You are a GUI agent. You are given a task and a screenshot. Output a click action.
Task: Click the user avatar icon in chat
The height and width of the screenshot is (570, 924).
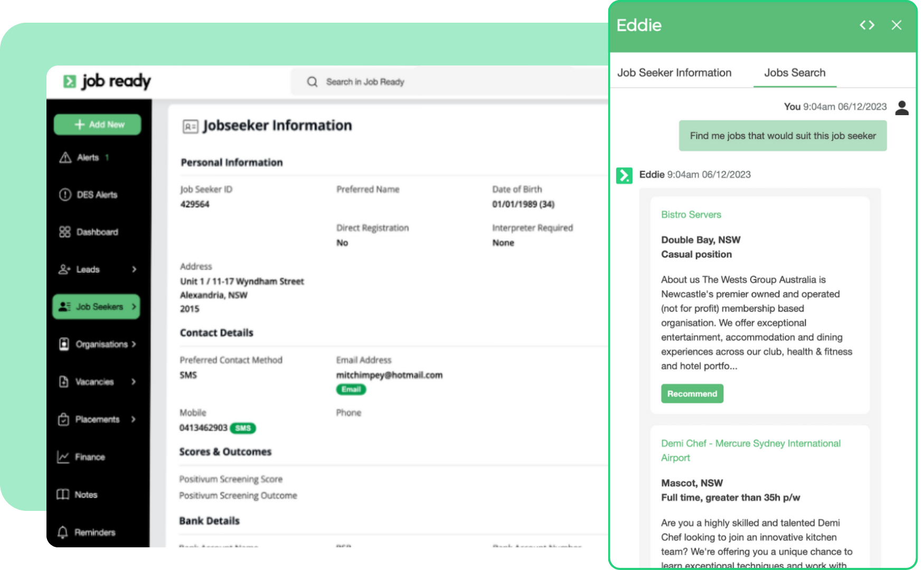902,108
